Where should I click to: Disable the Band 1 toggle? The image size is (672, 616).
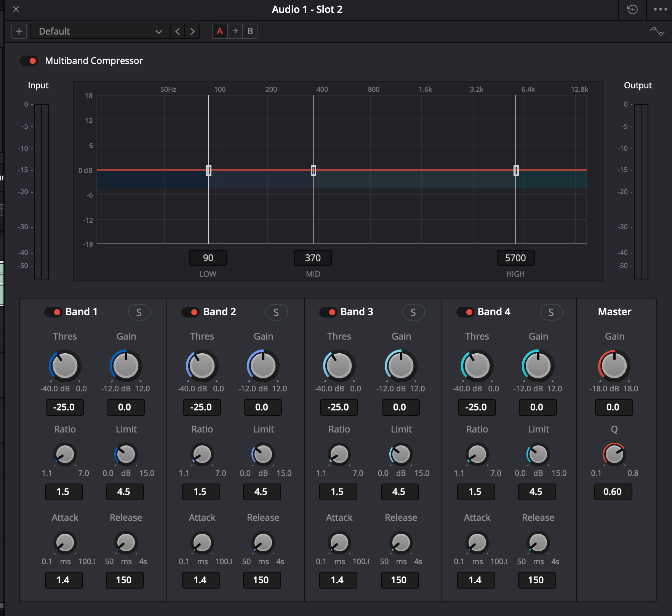[x=53, y=312]
